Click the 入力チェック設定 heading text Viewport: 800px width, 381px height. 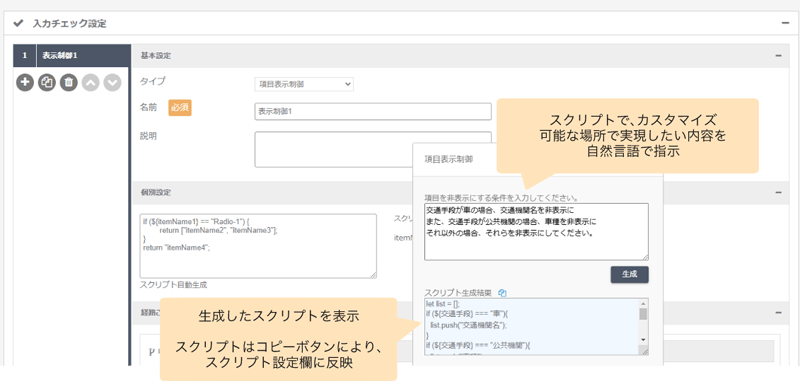pos(69,23)
